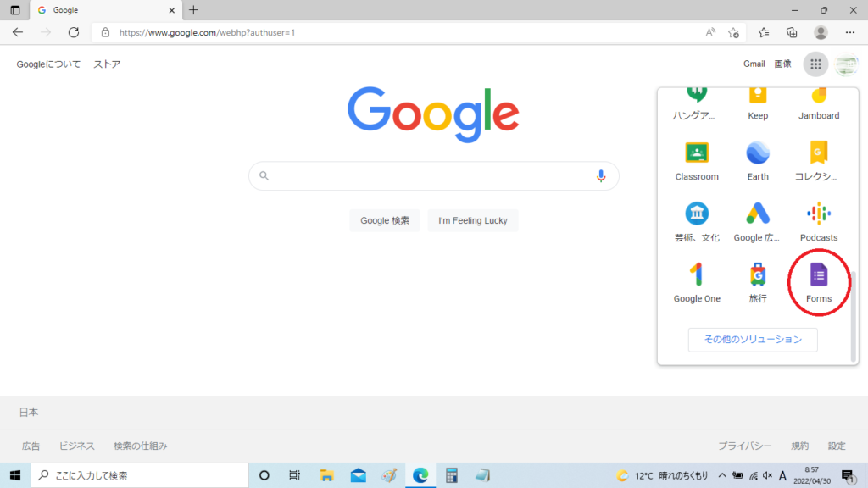Open the Paint app on the taskbar
Viewport: 868px width, 488px height.
tap(389, 475)
